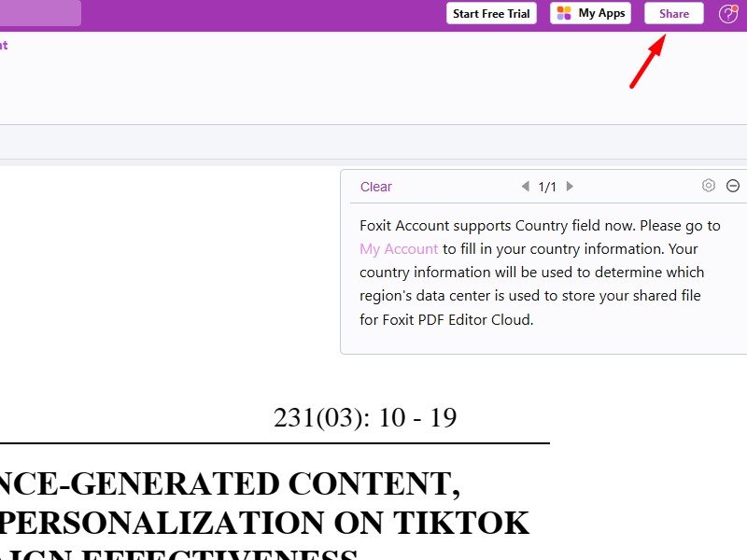The height and width of the screenshot is (560, 747).
Task: Go to the previous notification arrow
Action: click(x=525, y=187)
